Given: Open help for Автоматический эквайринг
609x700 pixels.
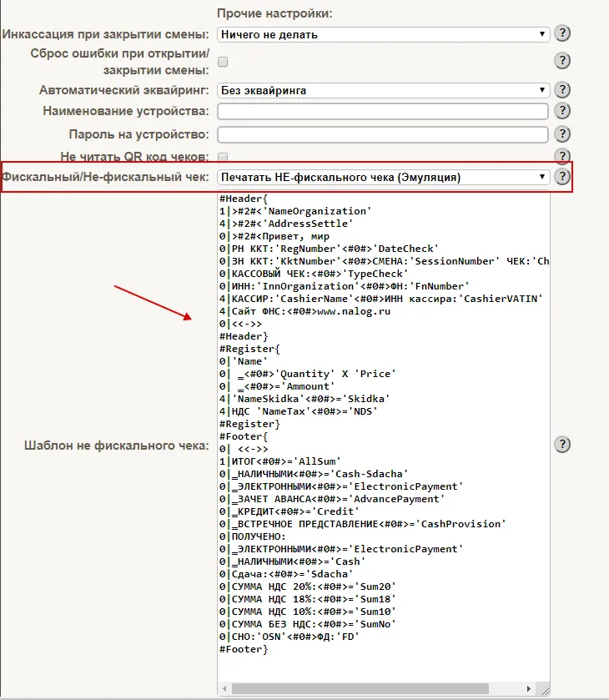Looking at the screenshot, I should [562, 90].
